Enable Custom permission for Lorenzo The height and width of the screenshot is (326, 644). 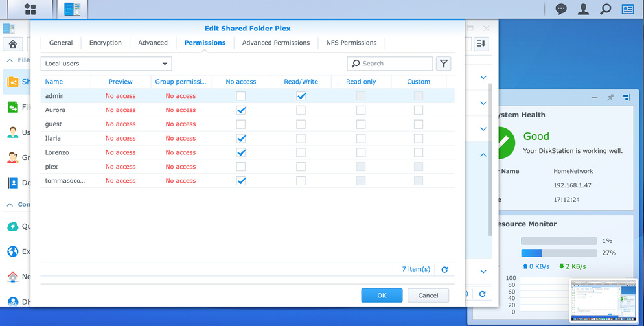point(419,152)
